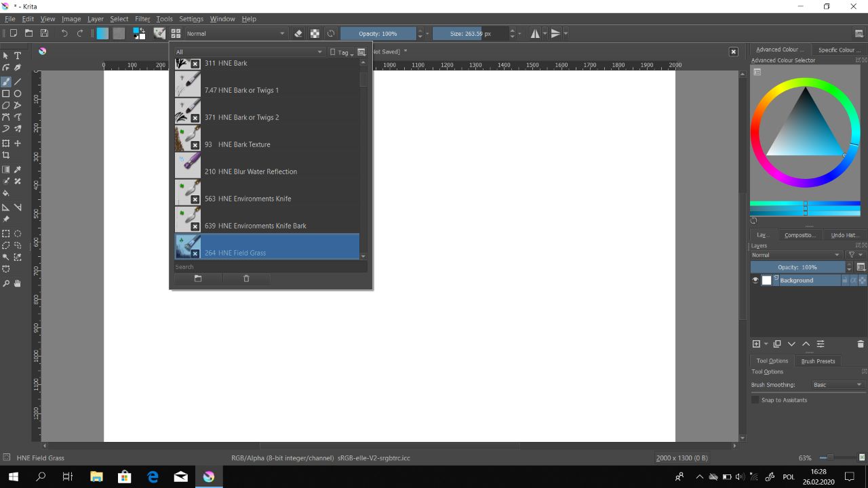
Task: Redo the last action
Action: tap(80, 33)
